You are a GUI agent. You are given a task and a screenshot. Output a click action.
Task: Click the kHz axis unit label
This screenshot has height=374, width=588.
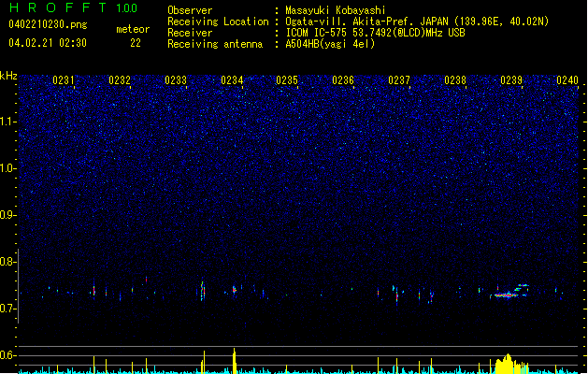tap(8, 76)
